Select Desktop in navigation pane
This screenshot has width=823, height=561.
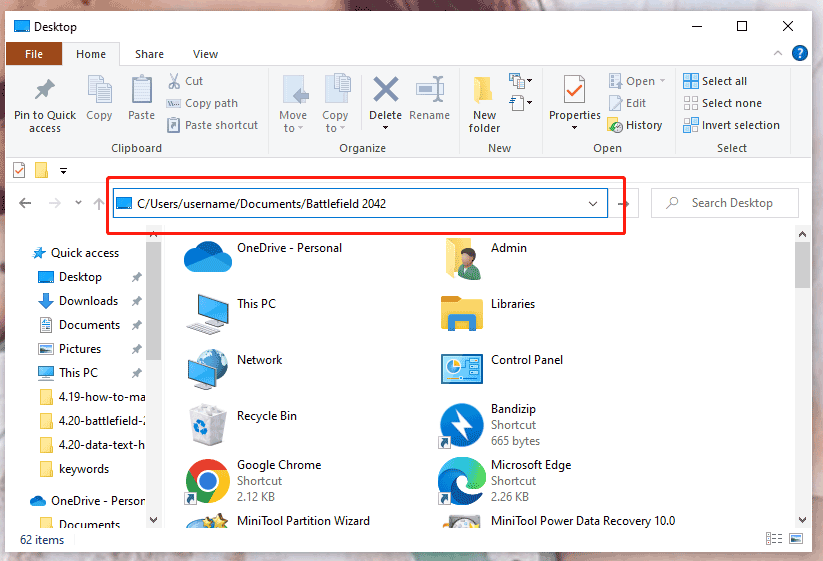click(69, 277)
